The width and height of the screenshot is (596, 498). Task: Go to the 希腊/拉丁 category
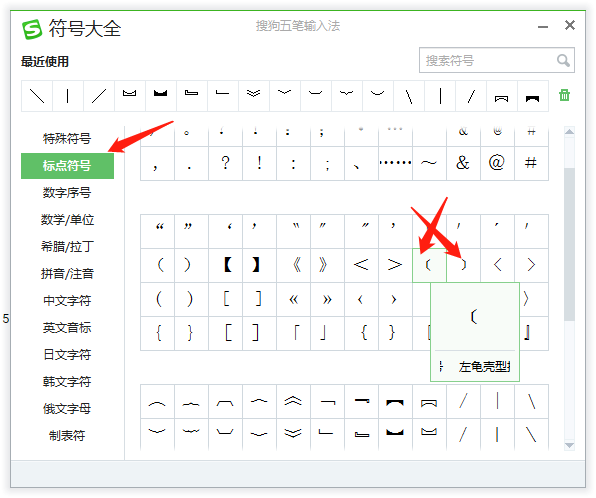67,247
